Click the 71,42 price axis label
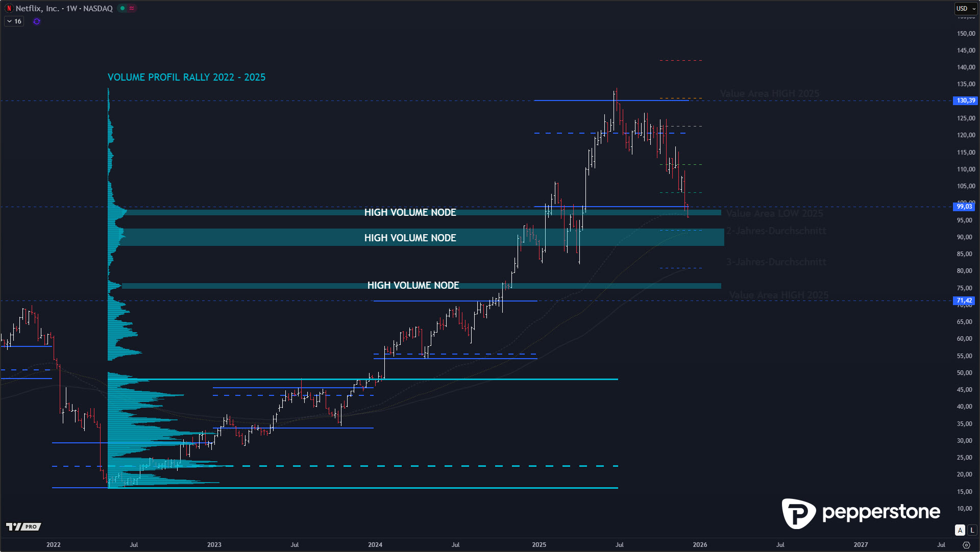 (x=964, y=300)
